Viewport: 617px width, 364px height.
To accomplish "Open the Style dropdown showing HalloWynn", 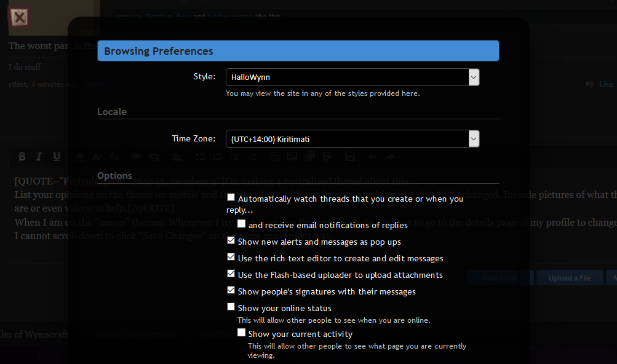I will 352,77.
